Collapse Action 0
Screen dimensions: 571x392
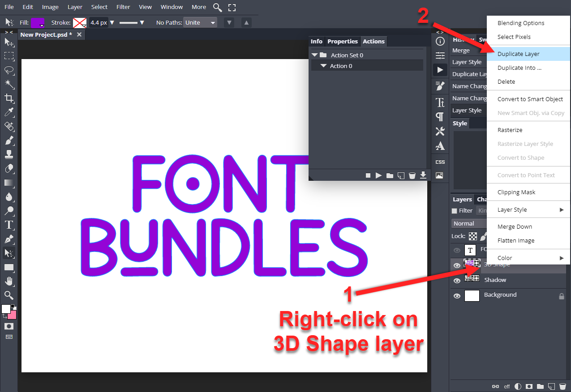[324, 66]
